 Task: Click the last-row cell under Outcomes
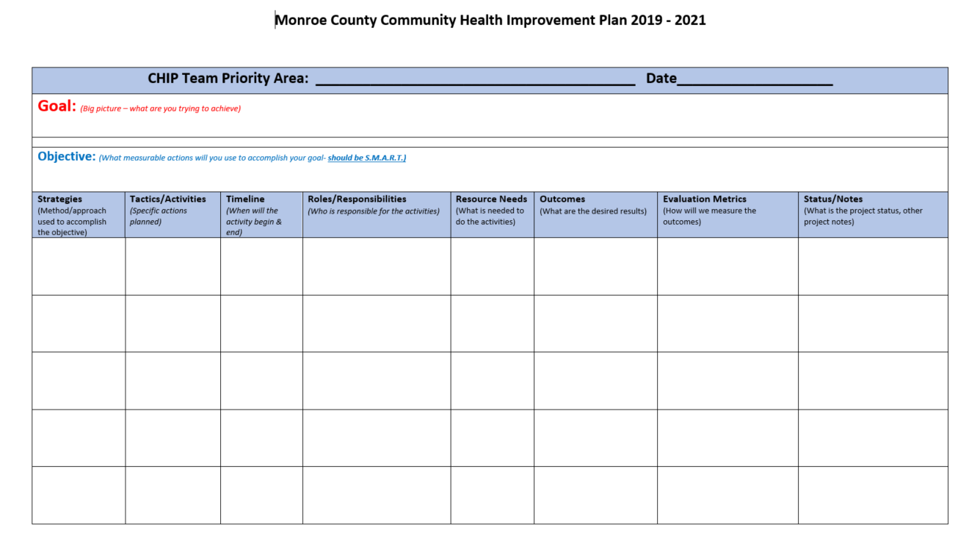coord(595,495)
